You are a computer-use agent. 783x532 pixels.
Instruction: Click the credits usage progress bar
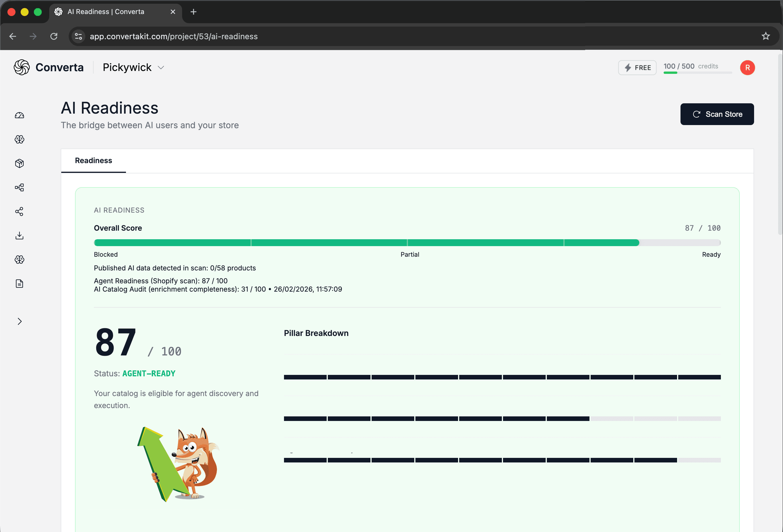(x=697, y=72)
